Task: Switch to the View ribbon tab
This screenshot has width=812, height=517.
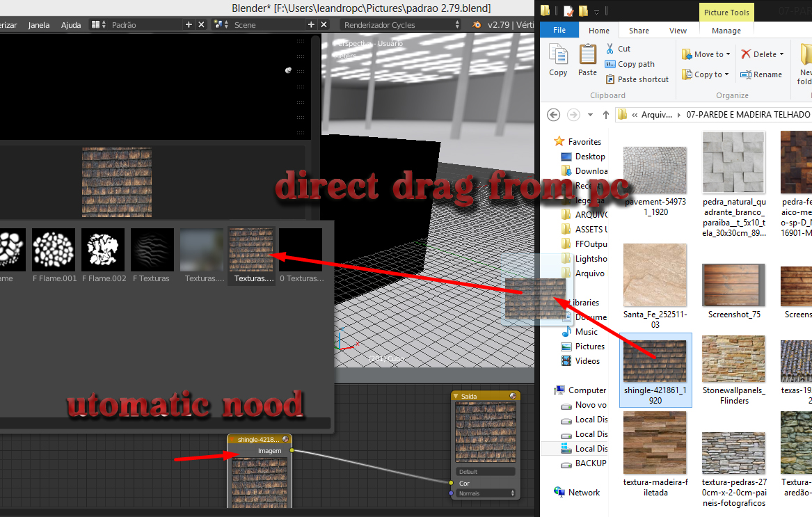Action: coord(678,31)
